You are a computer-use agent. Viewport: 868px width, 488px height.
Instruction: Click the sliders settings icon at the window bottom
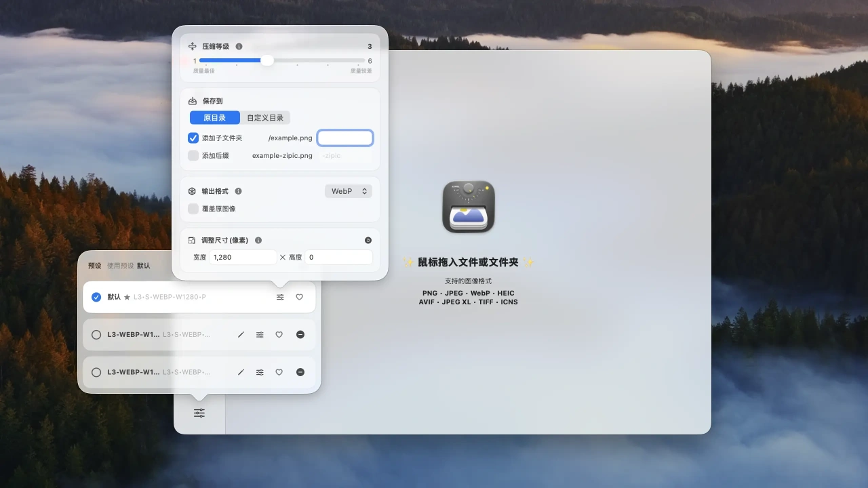coord(199,412)
